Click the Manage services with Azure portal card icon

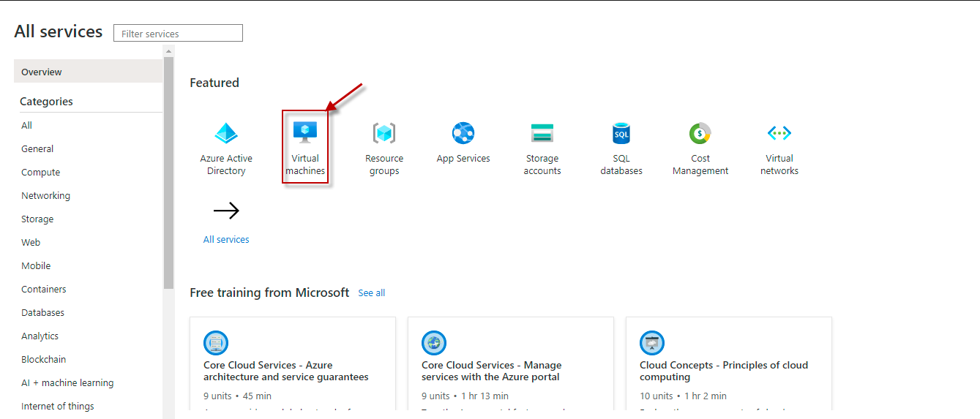click(x=434, y=343)
